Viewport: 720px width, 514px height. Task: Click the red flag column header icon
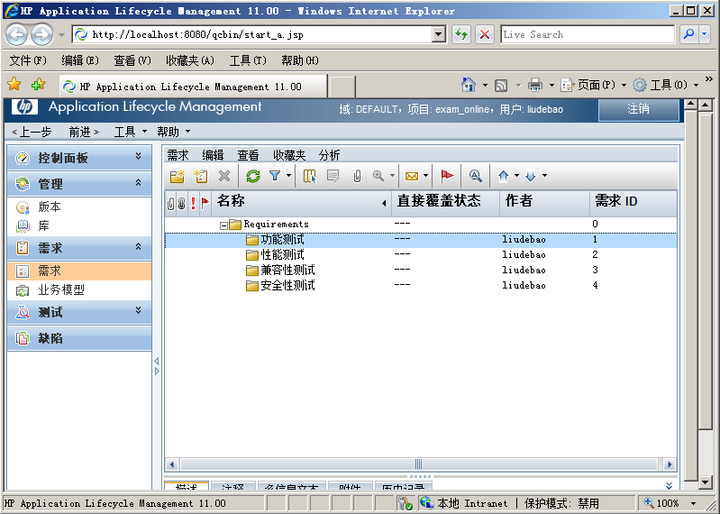pyautogui.click(x=205, y=203)
